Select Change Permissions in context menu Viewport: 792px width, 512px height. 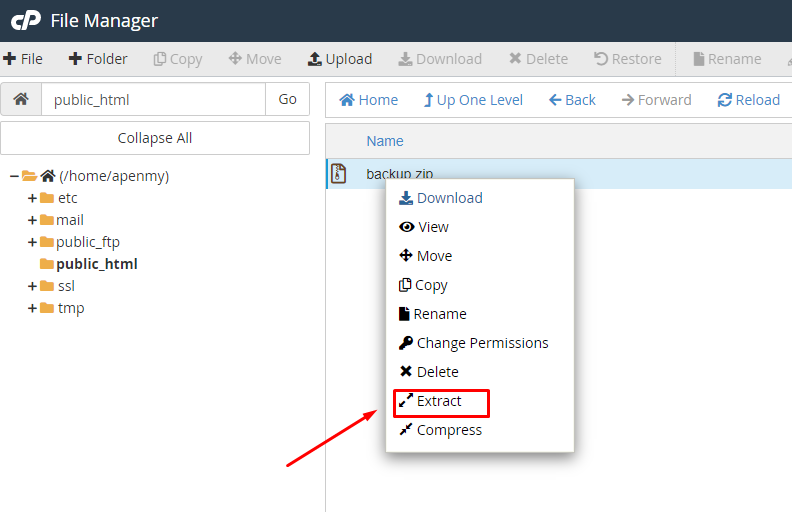pyautogui.click(x=482, y=343)
